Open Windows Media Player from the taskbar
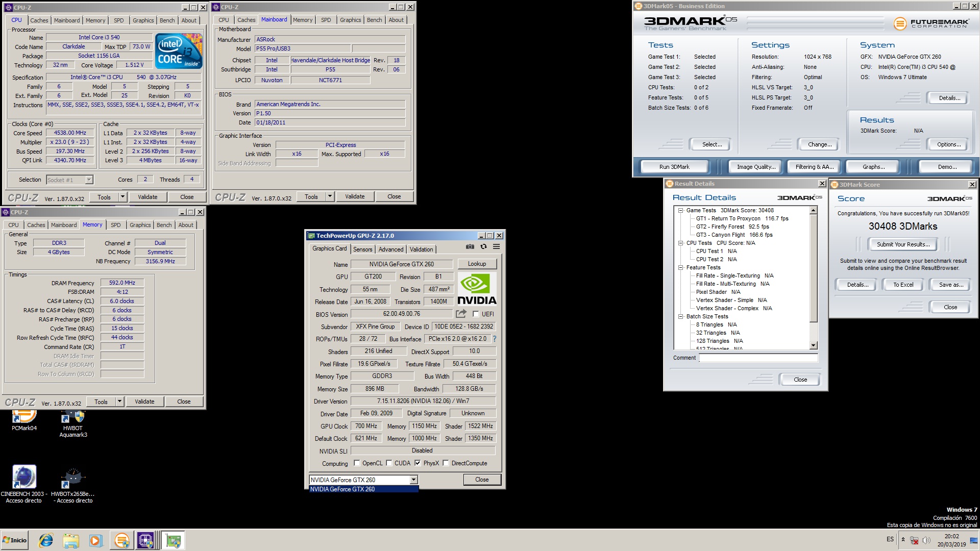980x551 pixels. pyautogui.click(x=95, y=540)
